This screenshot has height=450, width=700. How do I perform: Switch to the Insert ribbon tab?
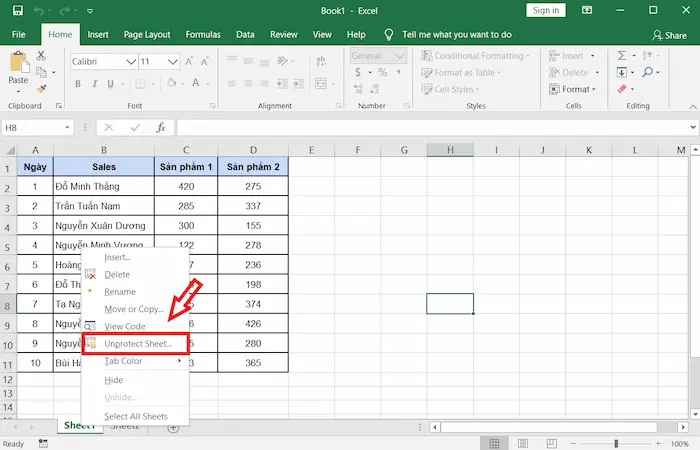[98, 34]
